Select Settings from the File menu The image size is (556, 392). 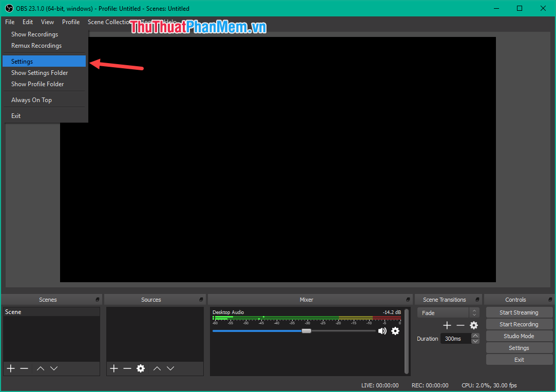point(22,61)
